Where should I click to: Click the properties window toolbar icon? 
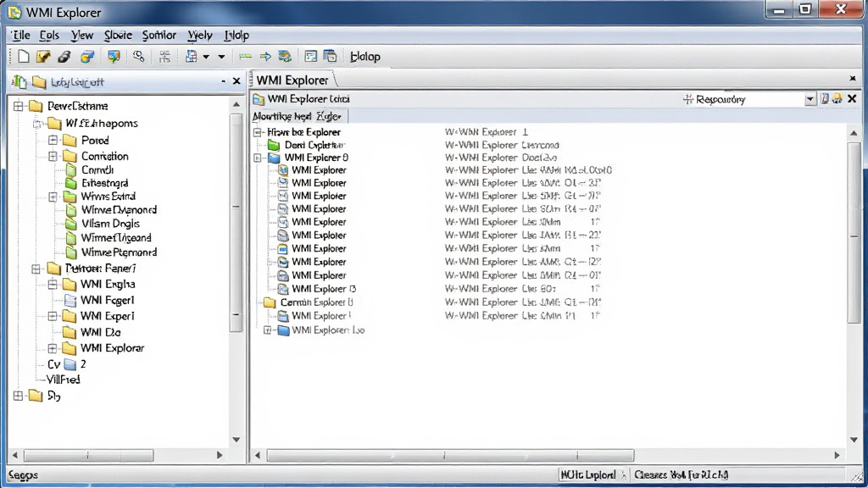click(x=310, y=57)
